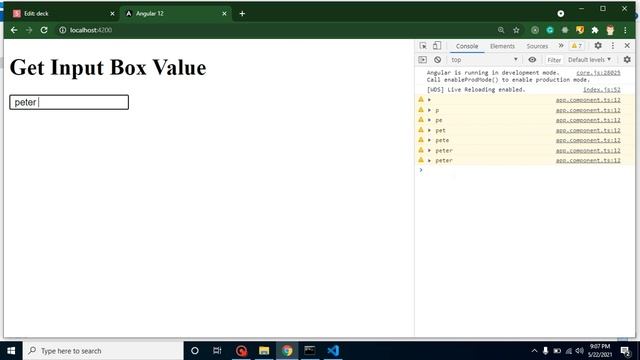Open the JavaScript context 'top' dropdown
The width and height of the screenshot is (640, 360).
pos(484,60)
